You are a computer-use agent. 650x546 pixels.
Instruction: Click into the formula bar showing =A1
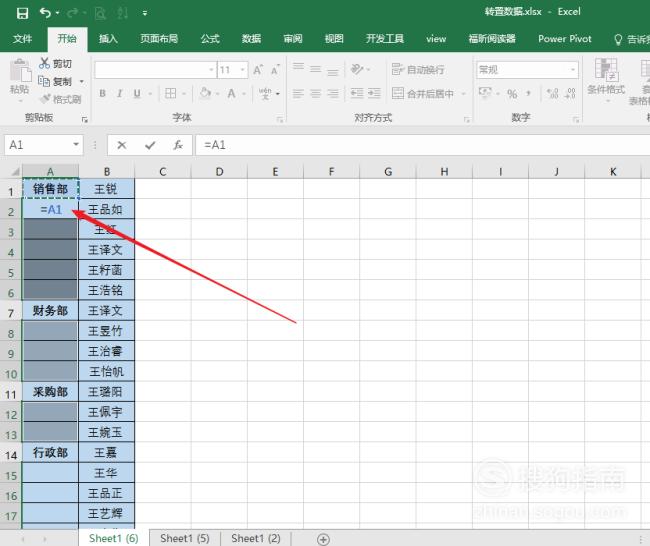tap(422, 145)
